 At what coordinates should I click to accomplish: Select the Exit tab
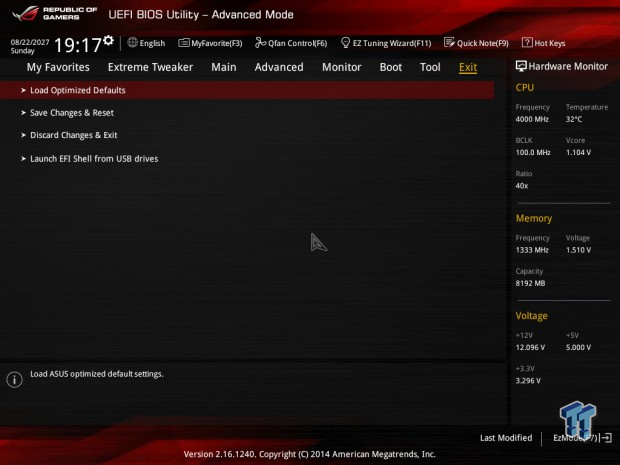pos(468,67)
